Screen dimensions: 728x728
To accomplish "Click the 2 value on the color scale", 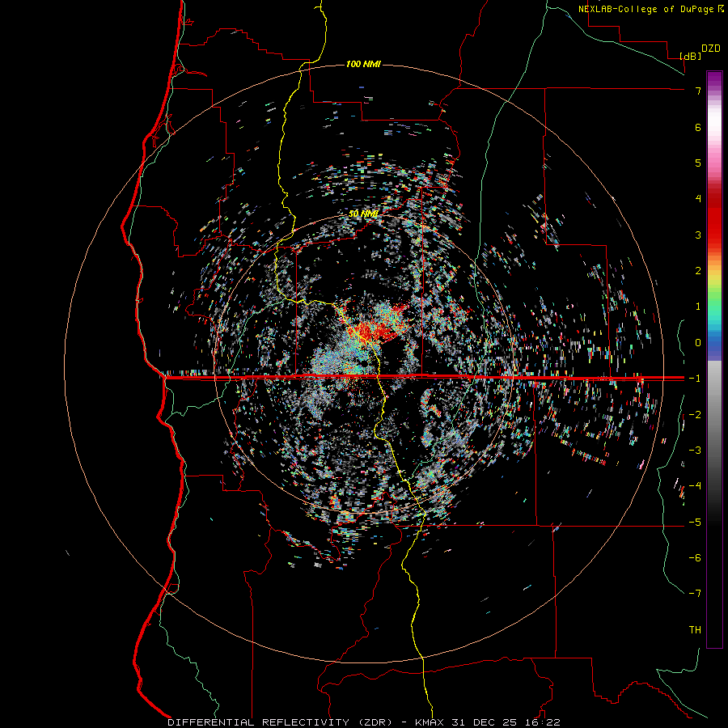I will pos(698,271).
